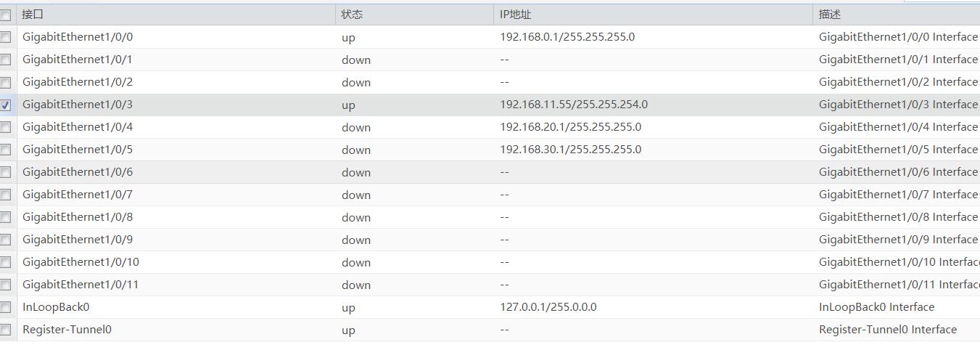Check the box for GigabitEthernet1/0/0
The width and height of the screenshot is (980, 358).
coord(6,37)
